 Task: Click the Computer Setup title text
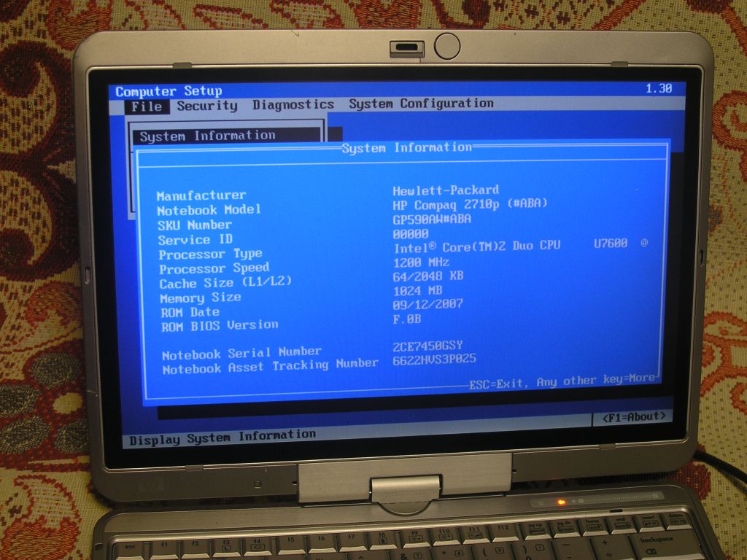click(x=169, y=91)
